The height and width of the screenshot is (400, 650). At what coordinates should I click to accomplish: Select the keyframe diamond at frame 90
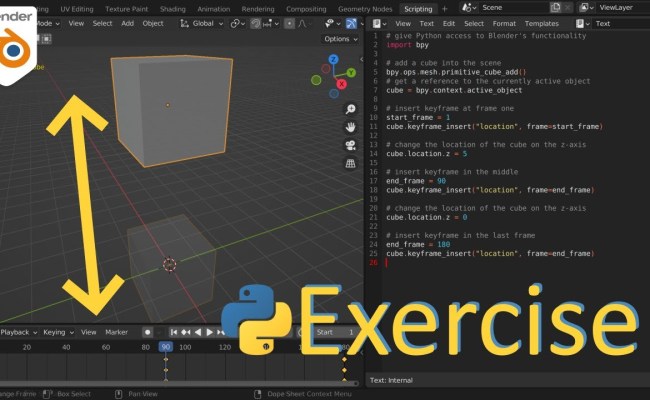click(x=166, y=359)
